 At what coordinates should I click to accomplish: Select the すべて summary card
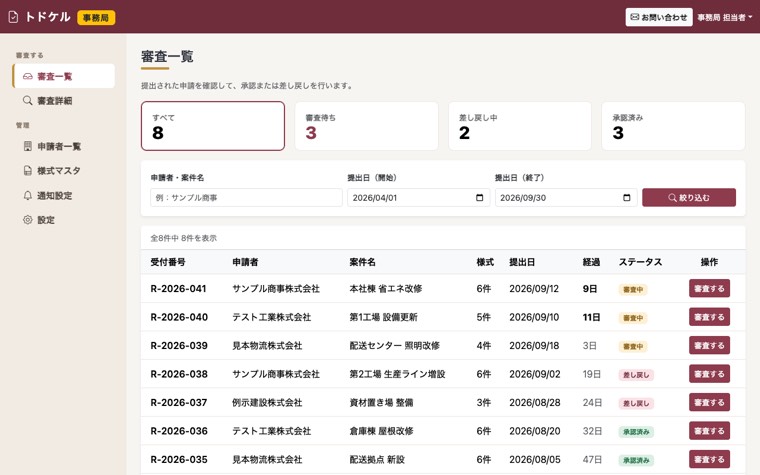click(213, 126)
